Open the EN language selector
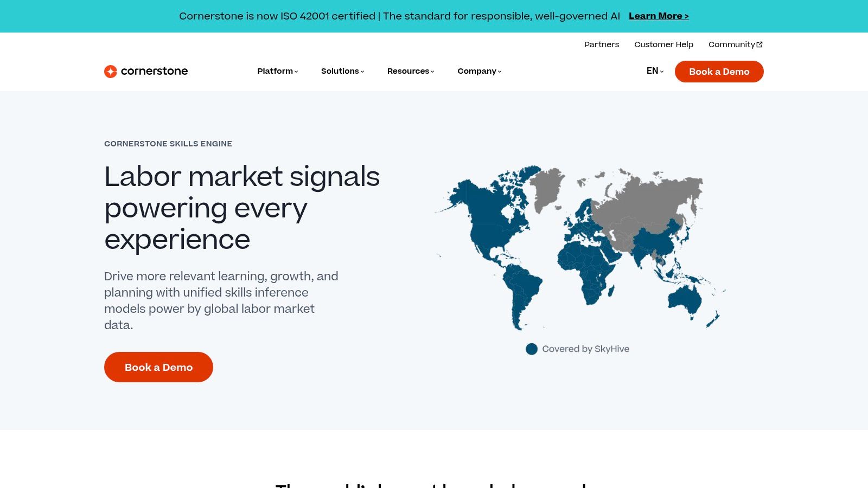This screenshot has height=488, width=868. tap(655, 71)
